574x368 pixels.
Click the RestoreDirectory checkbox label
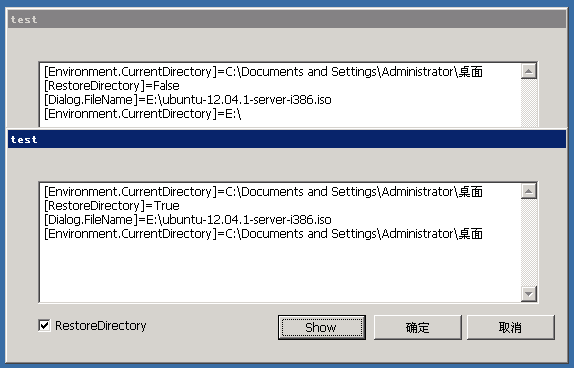pyautogui.click(x=101, y=326)
